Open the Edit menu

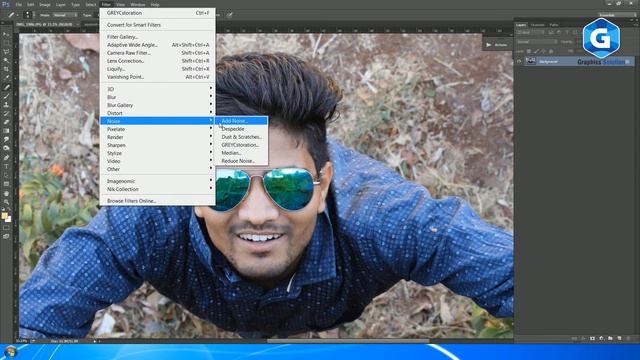[31, 4]
